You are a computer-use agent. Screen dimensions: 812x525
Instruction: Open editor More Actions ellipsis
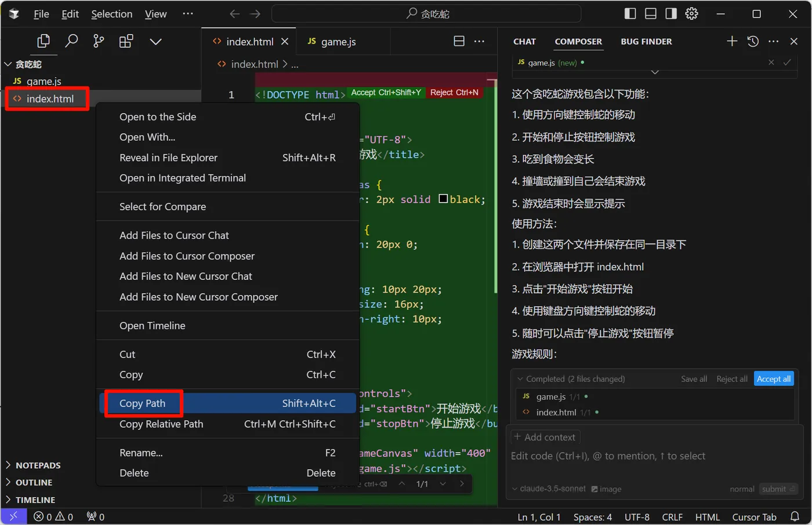coord(479,41)
